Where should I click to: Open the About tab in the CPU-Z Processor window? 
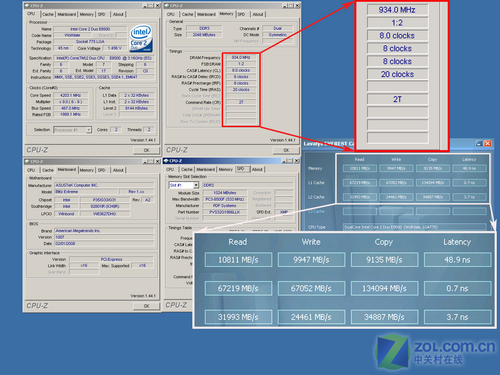coord(118,14)
